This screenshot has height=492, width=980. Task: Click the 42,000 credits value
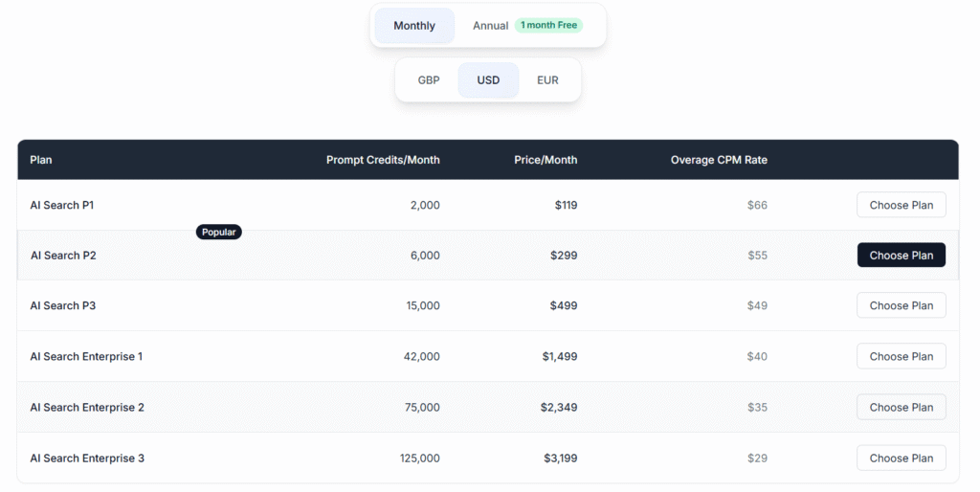click(x=422, y=356)
